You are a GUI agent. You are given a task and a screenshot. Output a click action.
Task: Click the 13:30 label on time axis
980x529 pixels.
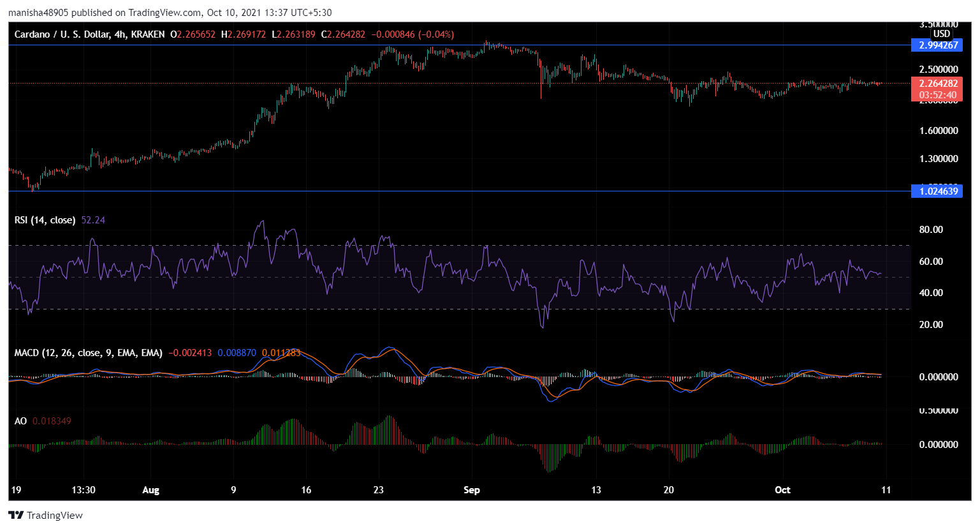84,490
